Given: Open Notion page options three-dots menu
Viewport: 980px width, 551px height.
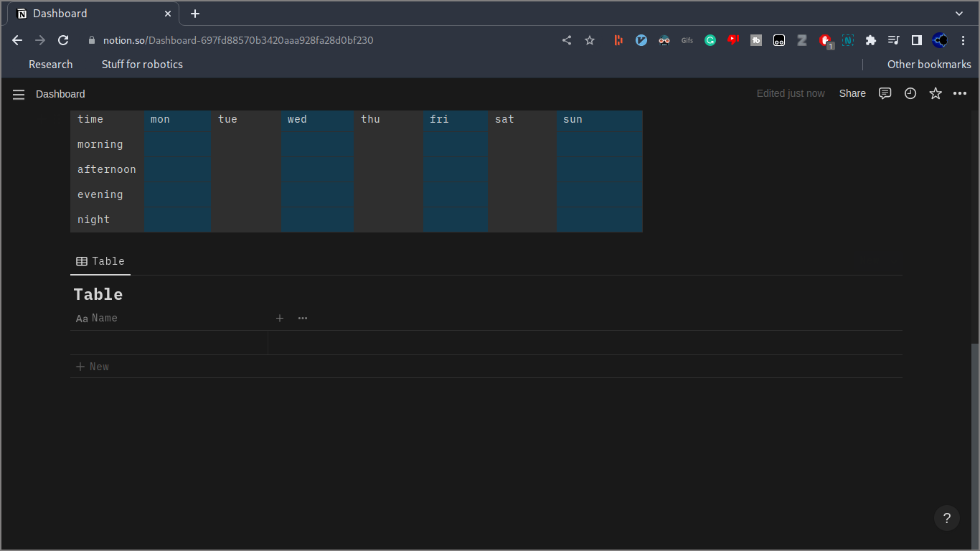Looking at the screenshot, I should coord(960,93).
